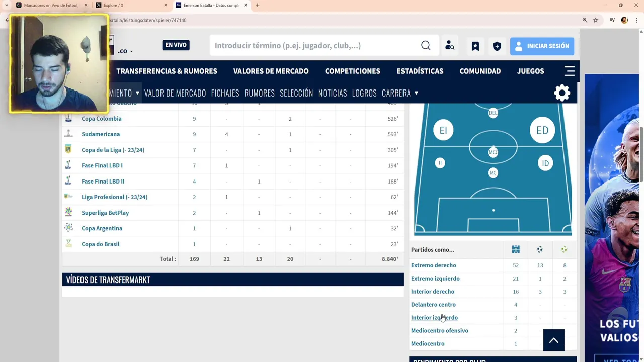Click the Fase Final LBD I trophy icon
This screenshot has width=644, height=362.
(x=68, y=165)
